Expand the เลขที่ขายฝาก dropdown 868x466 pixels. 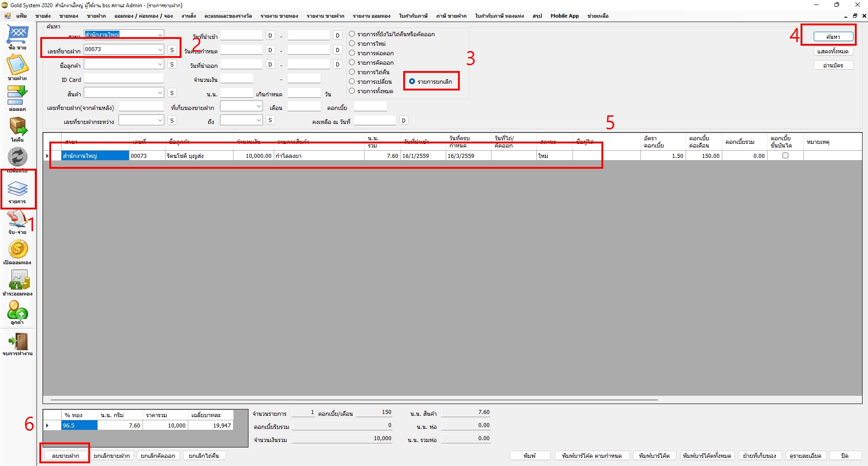click(160, 49)
